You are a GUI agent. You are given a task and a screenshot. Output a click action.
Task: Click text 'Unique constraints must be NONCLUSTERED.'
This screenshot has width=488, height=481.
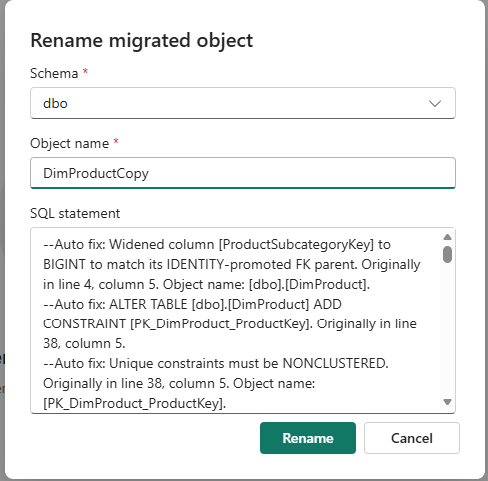pos(249,363)
